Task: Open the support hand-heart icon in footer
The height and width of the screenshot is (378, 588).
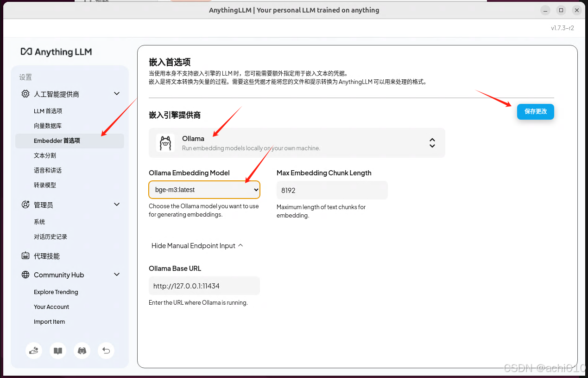Action: point(34,351)
